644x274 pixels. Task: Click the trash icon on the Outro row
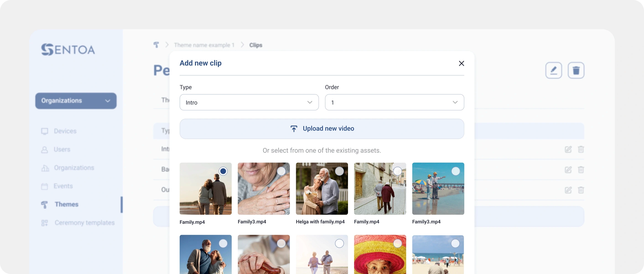pyautogui.click(x=581, y=190)
